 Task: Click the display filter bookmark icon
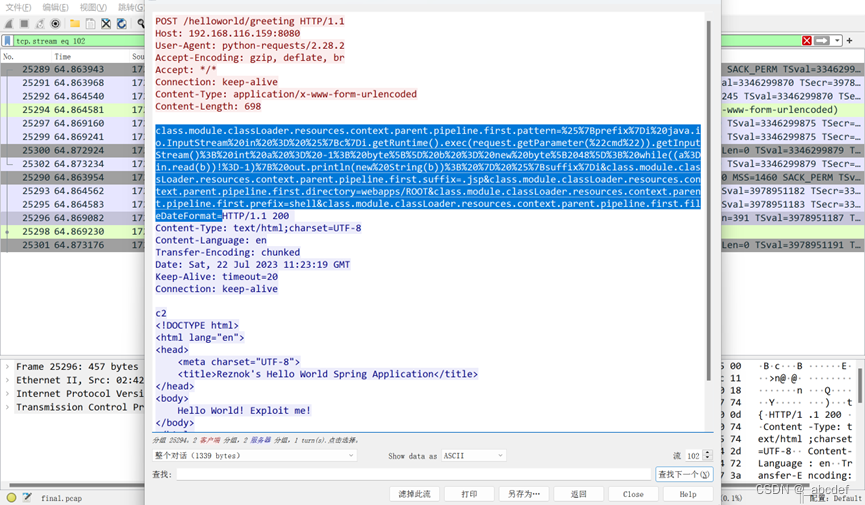[x=7, y=41]
